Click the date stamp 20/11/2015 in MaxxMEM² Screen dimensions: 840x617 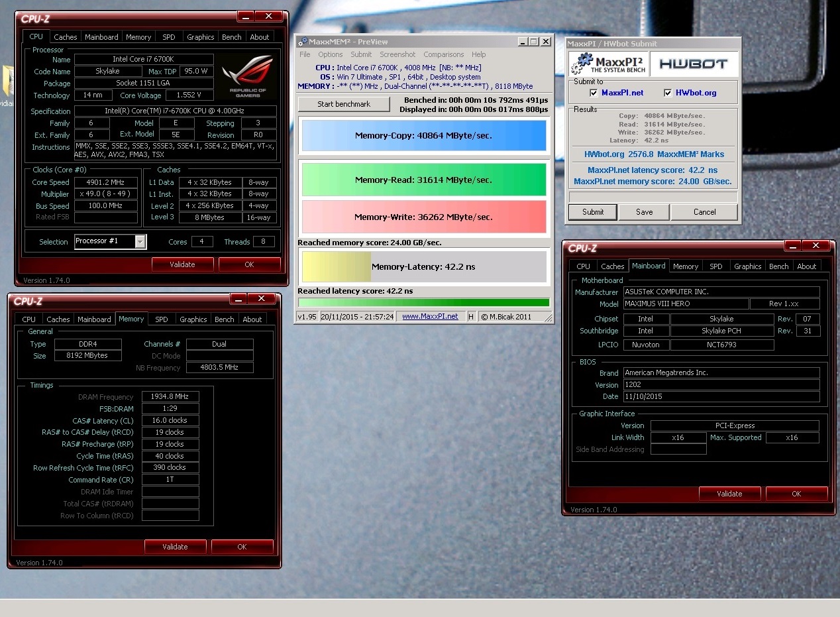(x=358, y=317)
